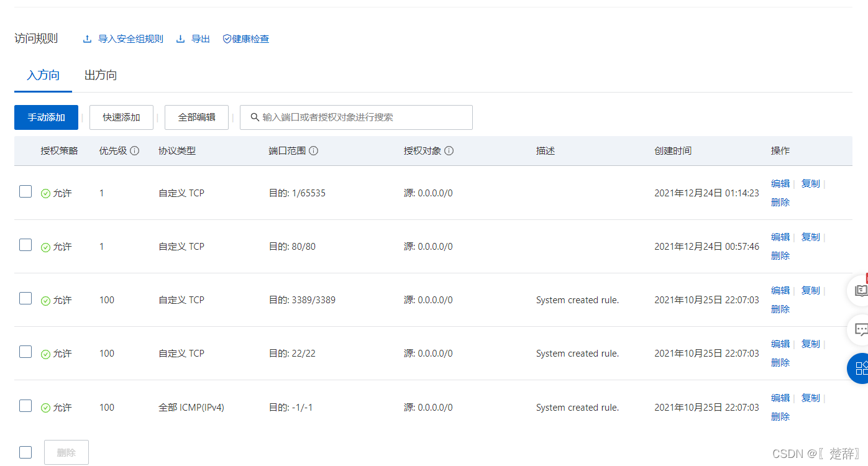Screen dimensions: 868x466
Task: Click 导入安全组规则 link
Action: 130,39
